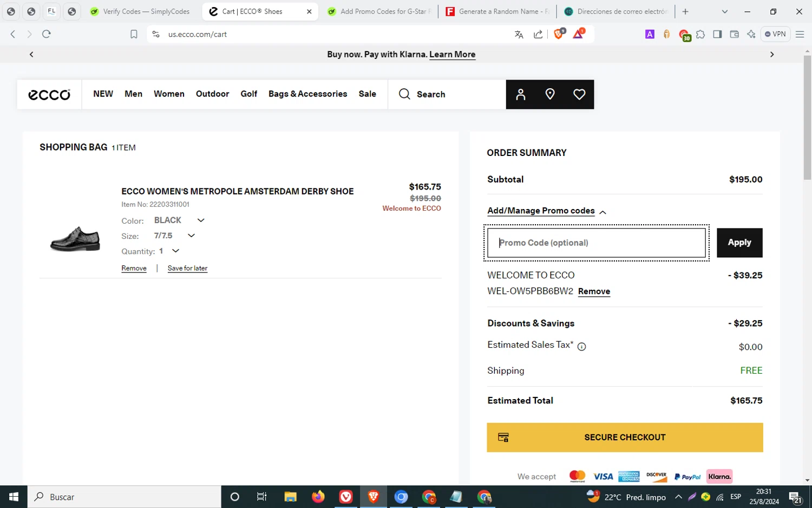This screenshot has width=812, height=508.
Task: Click the site information icon in address bar
Action: 156,34
